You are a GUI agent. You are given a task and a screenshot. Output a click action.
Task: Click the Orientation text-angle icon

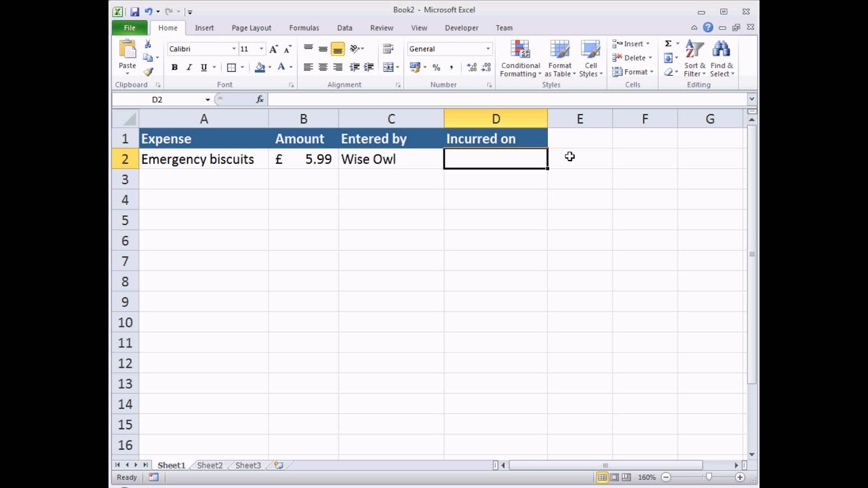[355, 49]
